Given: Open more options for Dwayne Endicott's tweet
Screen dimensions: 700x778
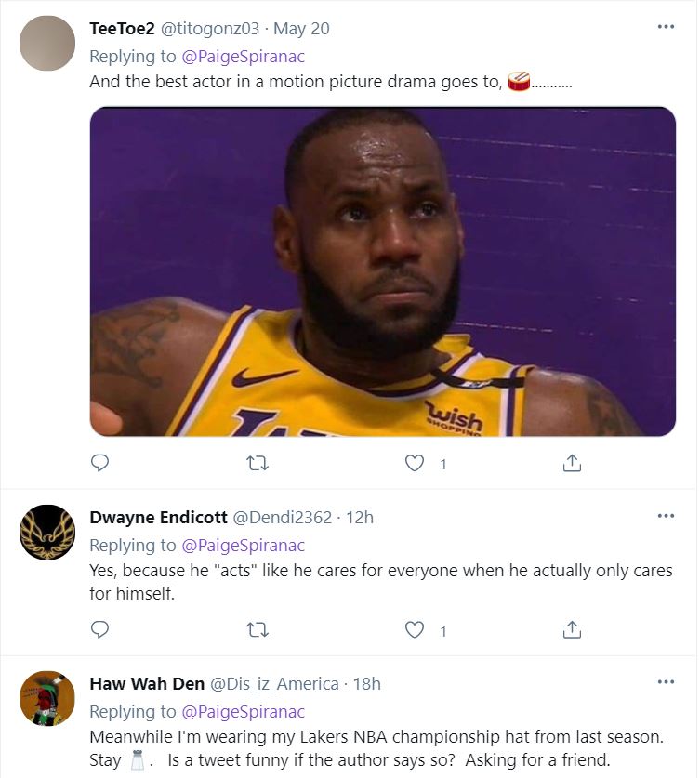Looking at the screenshot, I should (665, 516).
